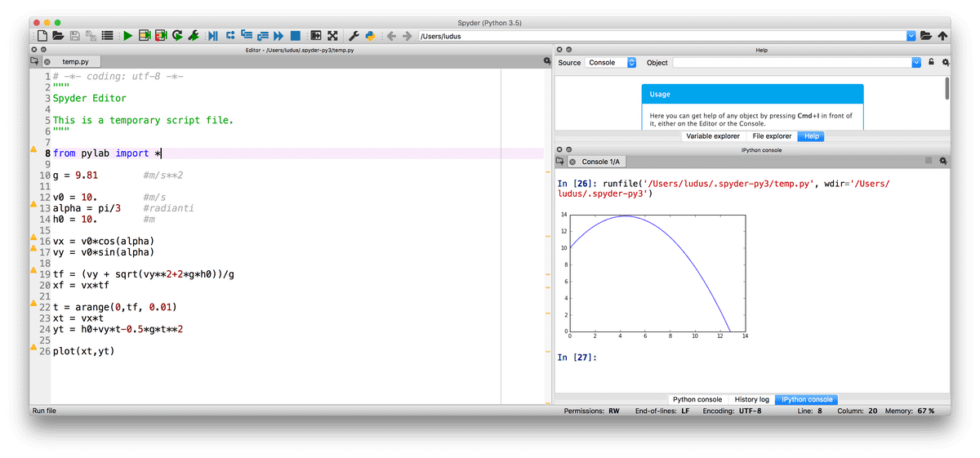
Task: Click warning marker beside line 8
Action: (x=33, y=149)
